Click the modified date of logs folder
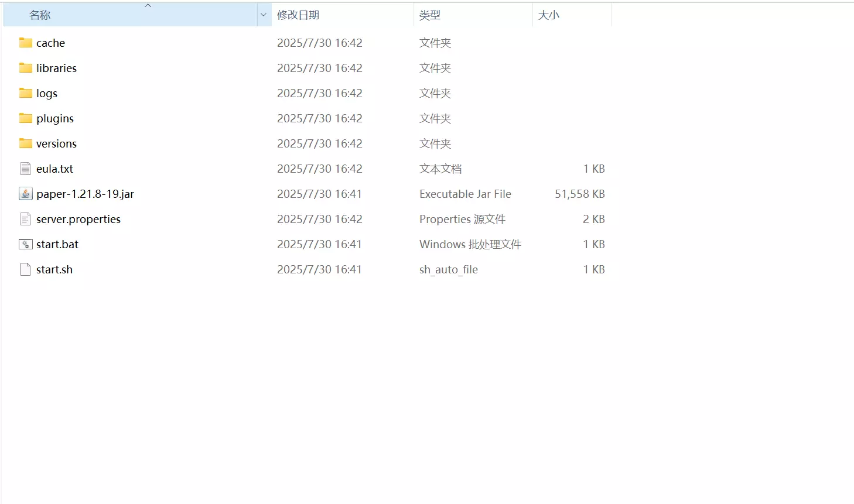 (x=320, y=93)
